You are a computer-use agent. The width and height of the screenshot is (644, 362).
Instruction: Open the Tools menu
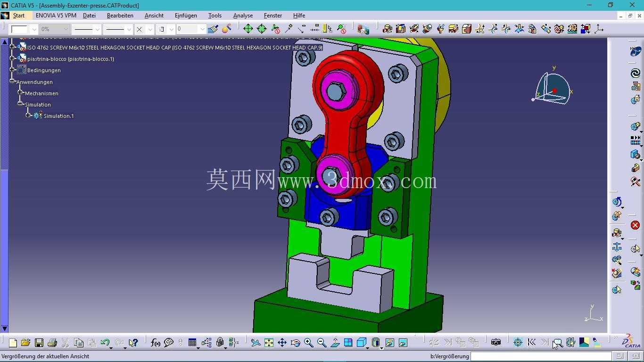[215, 16]
